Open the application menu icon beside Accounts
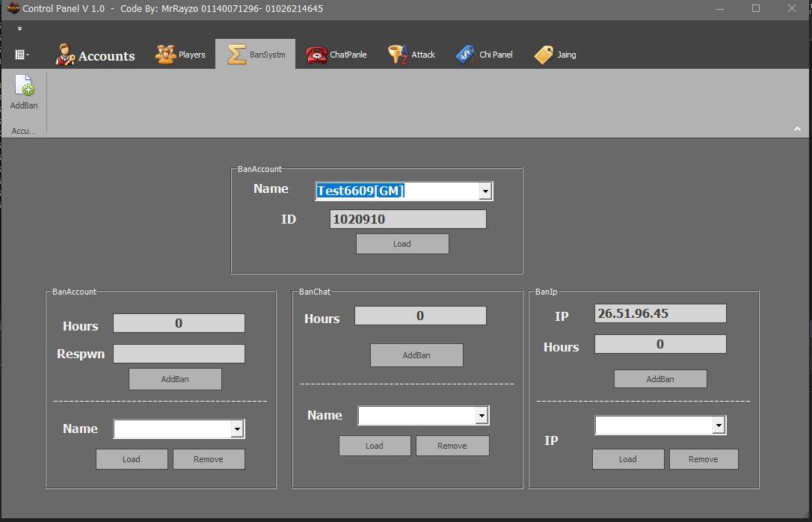Viewport: 812px width, 522px height. (21, 55)
